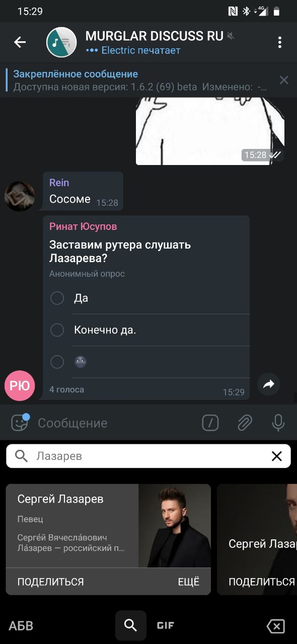Screen dimensions: 297x644
Task: Tap the back arrow in chat header
Action: point(20,42)
